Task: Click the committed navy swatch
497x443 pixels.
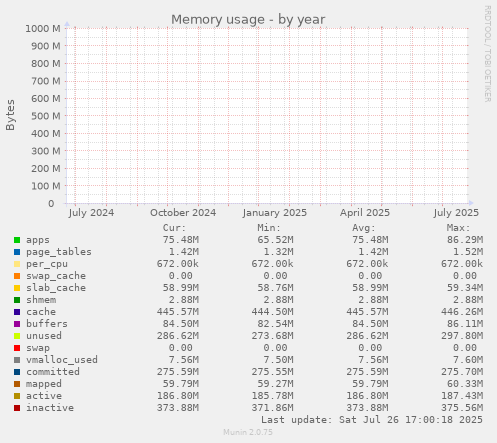Action: tap(17, 372)
